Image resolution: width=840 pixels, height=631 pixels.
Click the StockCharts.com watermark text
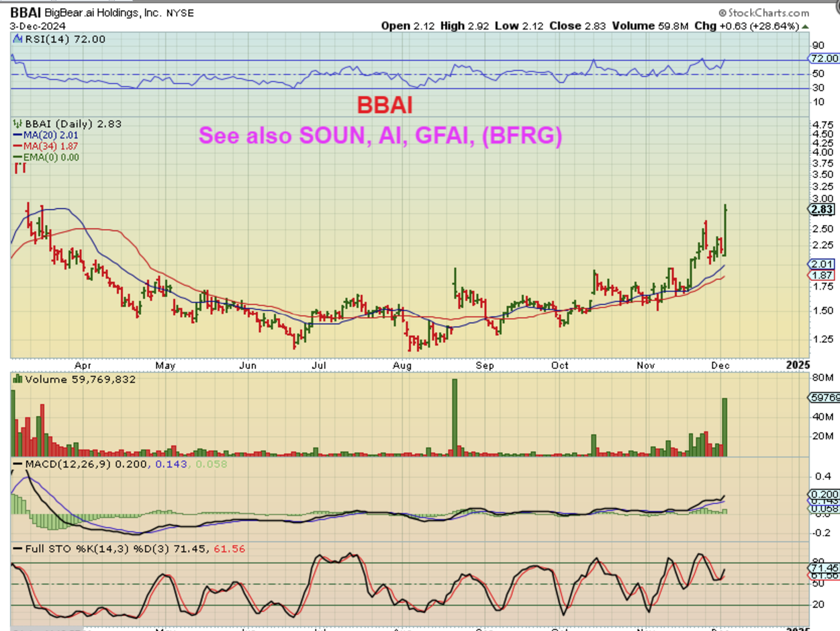pyautogui.click(x=765, y=12)
